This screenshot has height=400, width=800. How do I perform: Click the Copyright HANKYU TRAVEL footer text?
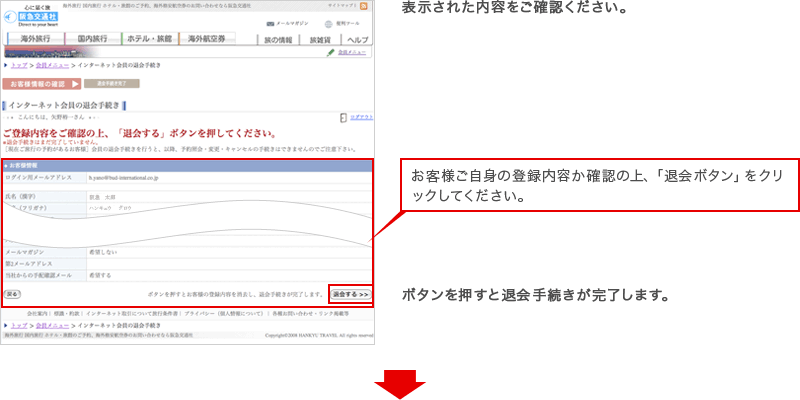(x=319, y=335)
